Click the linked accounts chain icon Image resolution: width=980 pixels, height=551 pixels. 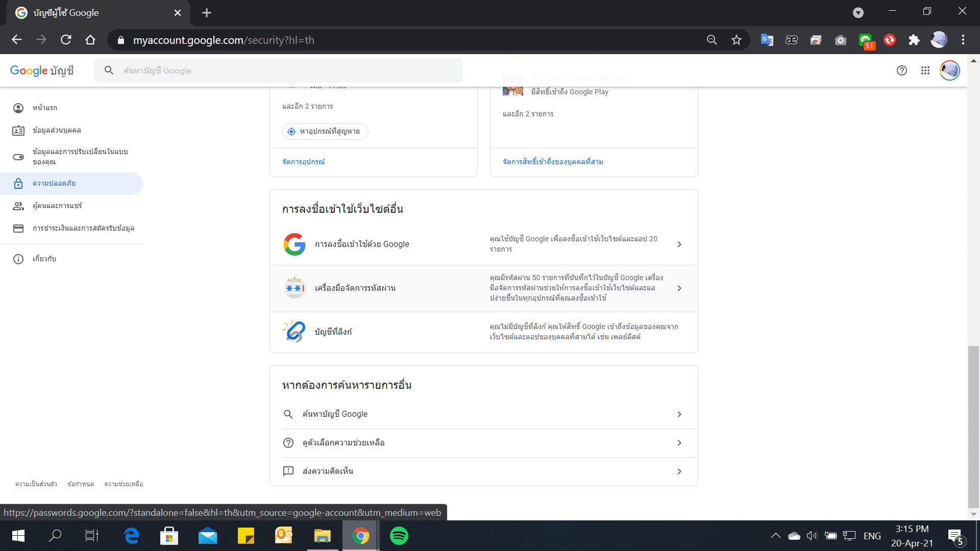tap(295, 332)
